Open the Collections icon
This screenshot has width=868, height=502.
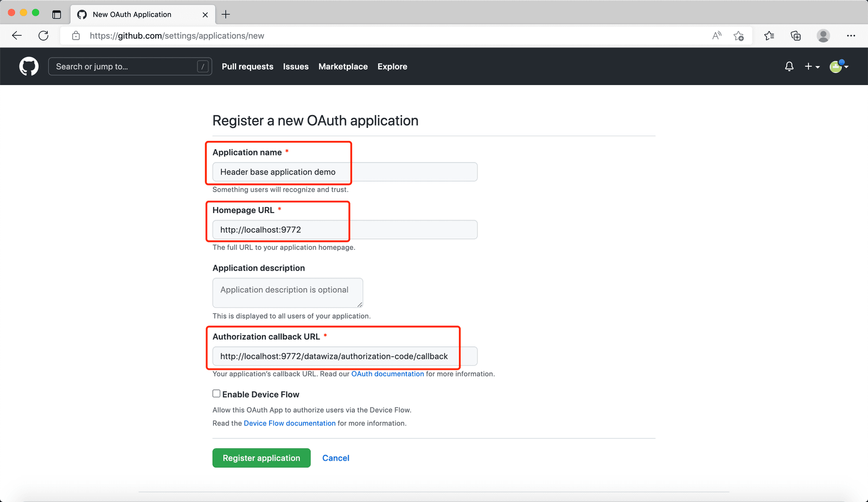pyautogui.click(x=796, y=36)
